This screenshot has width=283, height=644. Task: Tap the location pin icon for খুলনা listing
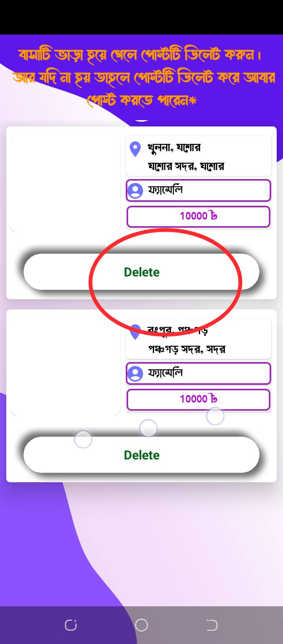point(135,149)
